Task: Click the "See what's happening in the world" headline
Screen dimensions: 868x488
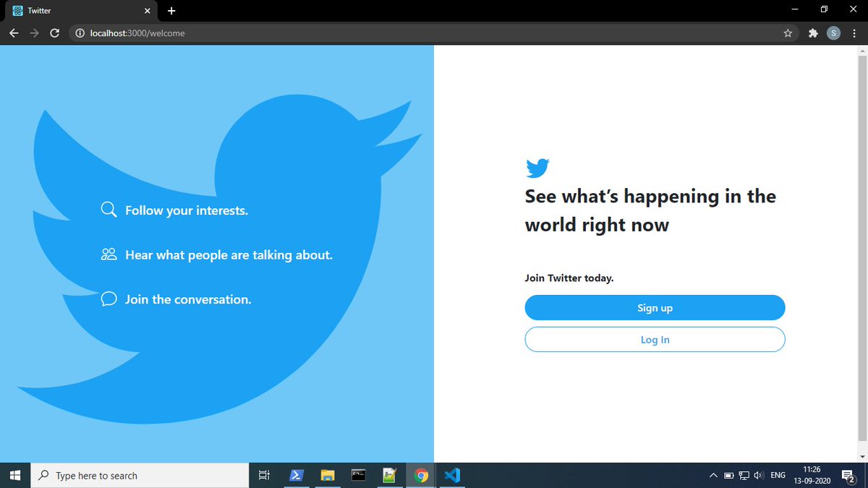Action: click(x=650, y=210)
